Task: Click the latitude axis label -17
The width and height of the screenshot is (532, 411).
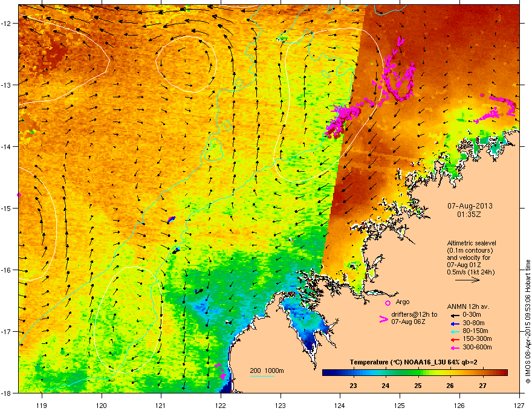Action: pyautogui.click(x=6, y=332)
